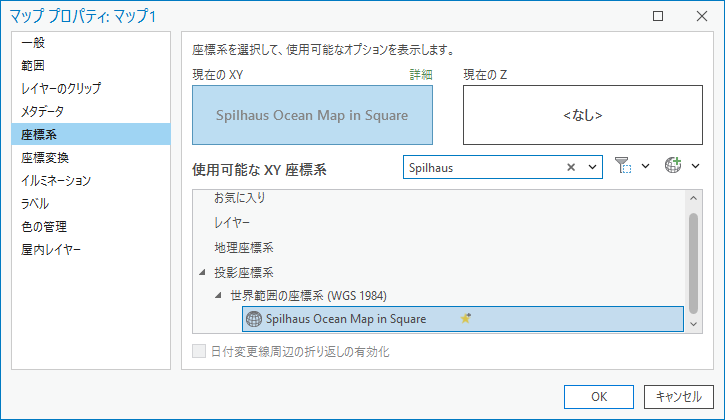Select Spilhaus Ocean Map in Square row
This screenshot has height=420, width=725.
pos(463,319)
